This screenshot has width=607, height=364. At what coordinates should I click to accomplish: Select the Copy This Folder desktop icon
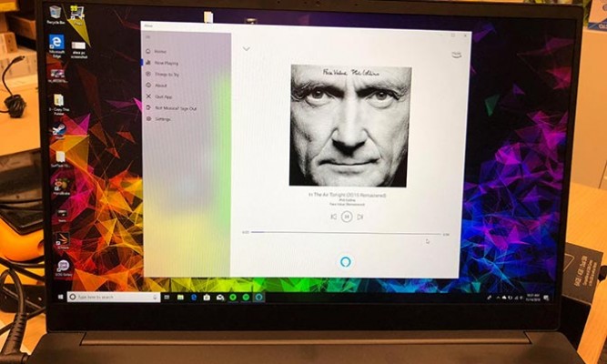pyautogui.click(x=59, y=104)
